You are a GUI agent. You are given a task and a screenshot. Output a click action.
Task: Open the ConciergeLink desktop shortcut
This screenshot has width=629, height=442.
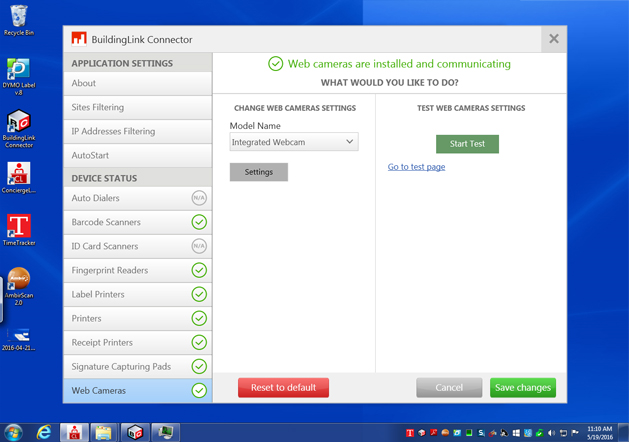point(18,178)
